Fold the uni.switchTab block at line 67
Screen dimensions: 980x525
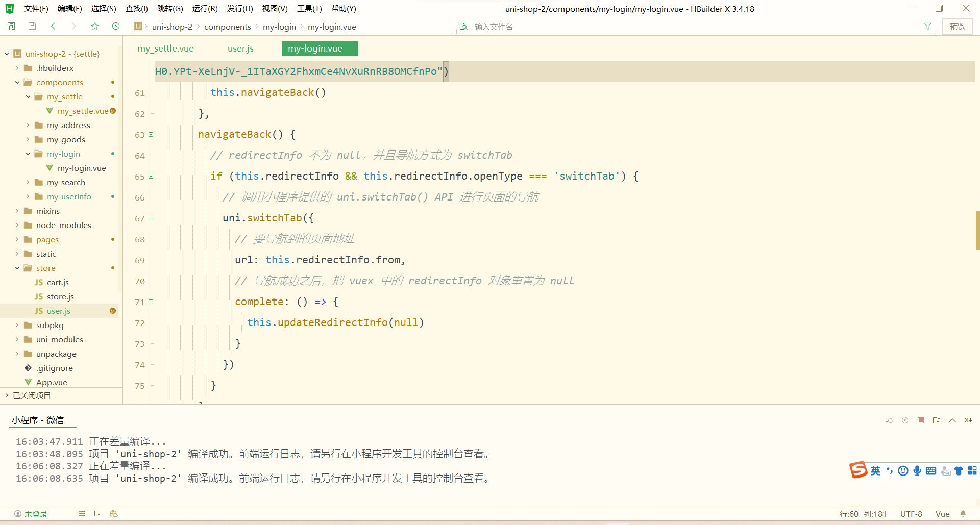tap(151, 218)
